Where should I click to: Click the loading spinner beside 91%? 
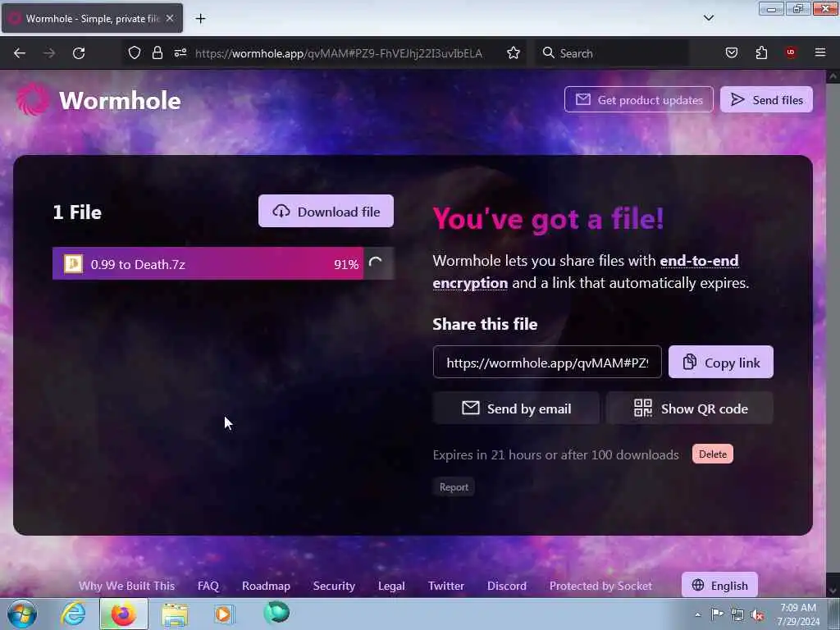[376, 263]
